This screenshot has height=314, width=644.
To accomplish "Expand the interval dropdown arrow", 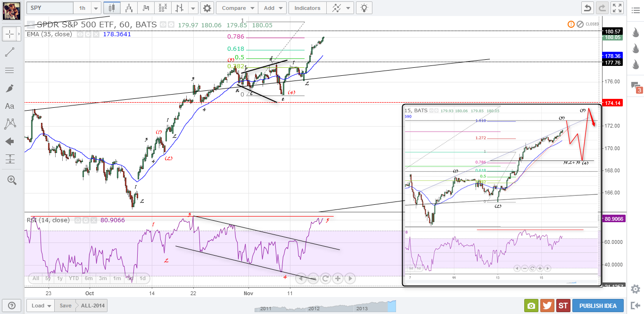I will coord(96,8).
